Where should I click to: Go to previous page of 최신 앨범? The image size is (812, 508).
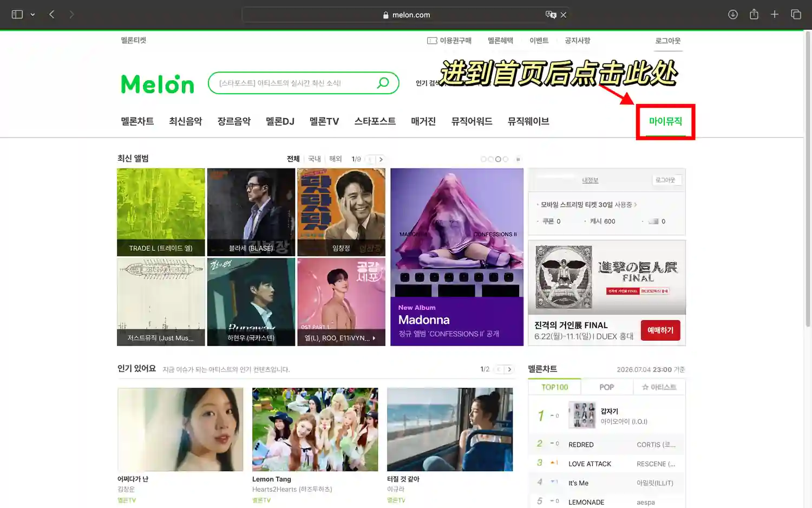click(370, 159)
